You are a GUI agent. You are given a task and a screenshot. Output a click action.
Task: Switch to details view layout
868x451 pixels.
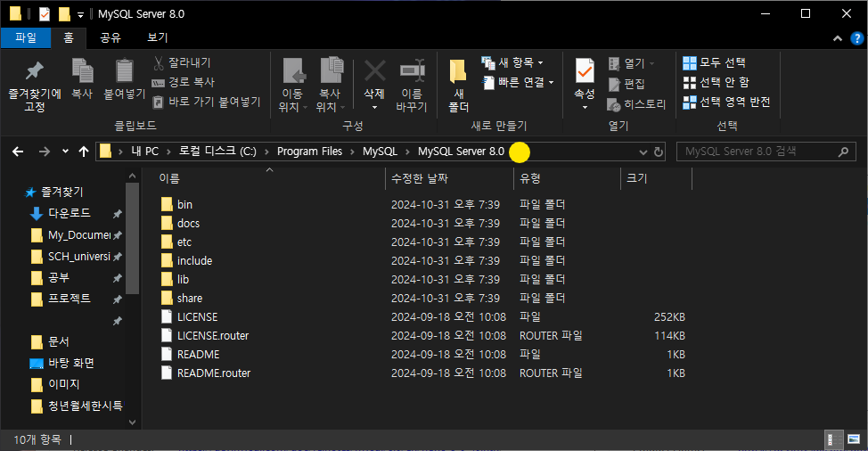click(834, 440)
